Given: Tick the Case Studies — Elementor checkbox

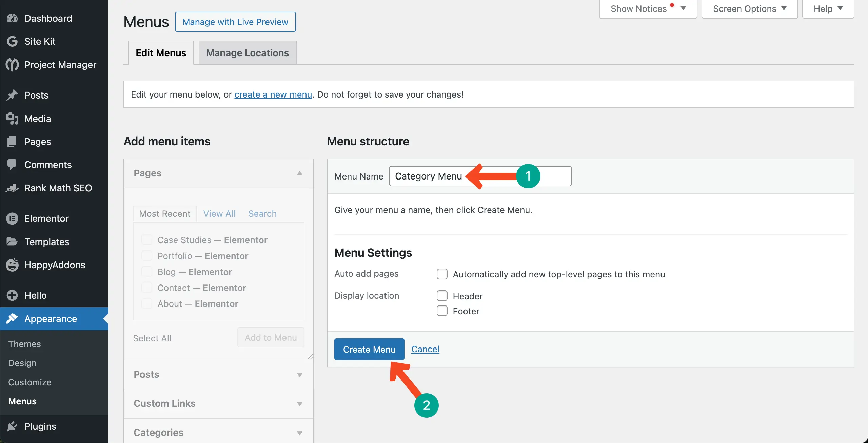Looking at the screenshot, I should [x=146, y=240].
